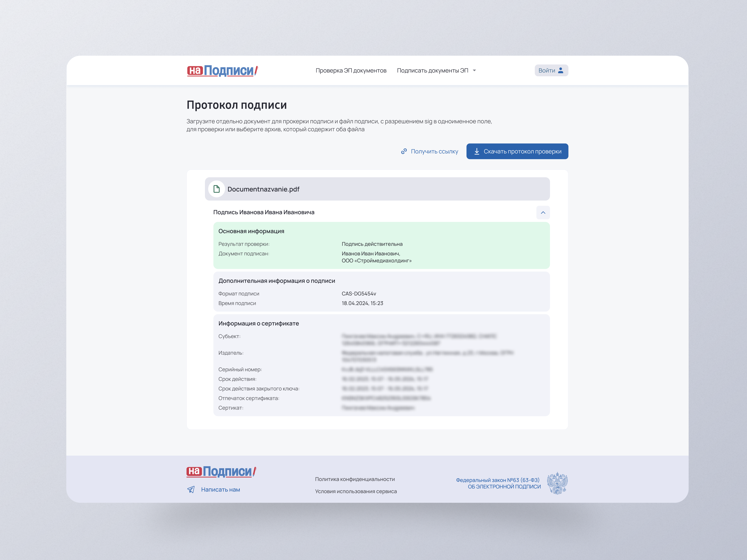This screenshot has width=747, height=560.
Task: Click the Russian coat of arms emblem
Action: (557, 483)
